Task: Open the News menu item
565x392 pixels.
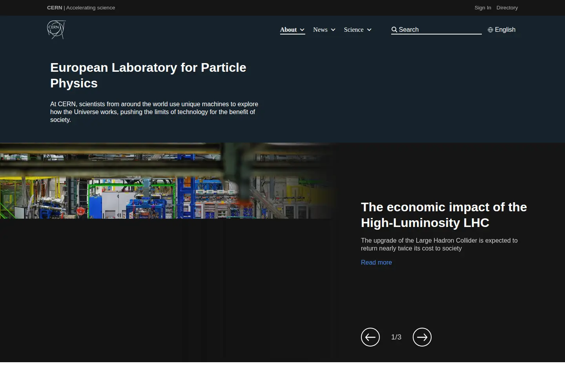Action: tap(320, 30)
